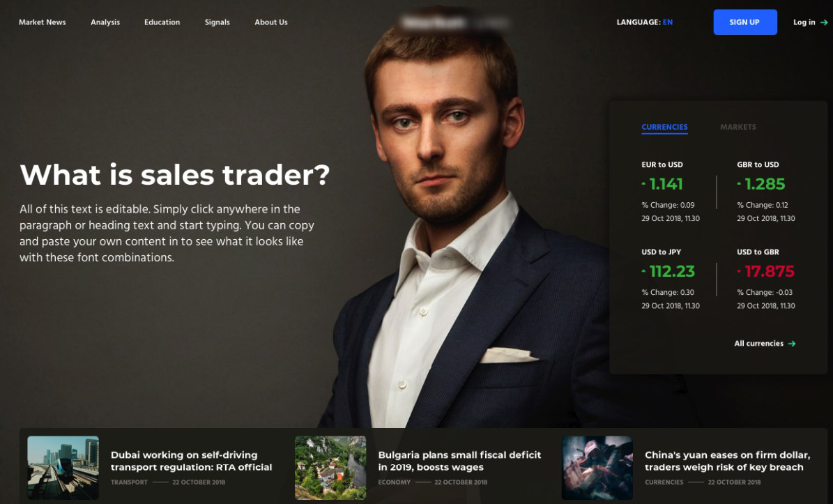Click the green arrow beside Log in
Viewport: 833px width, 504px height.
pyautogui.click(x=824, y=22)
